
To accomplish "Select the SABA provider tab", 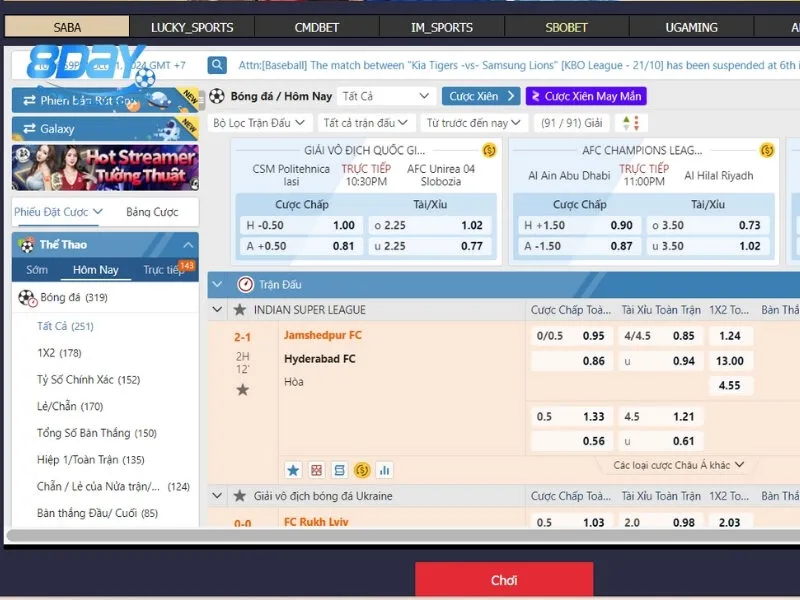I will (x=67, y=27).
